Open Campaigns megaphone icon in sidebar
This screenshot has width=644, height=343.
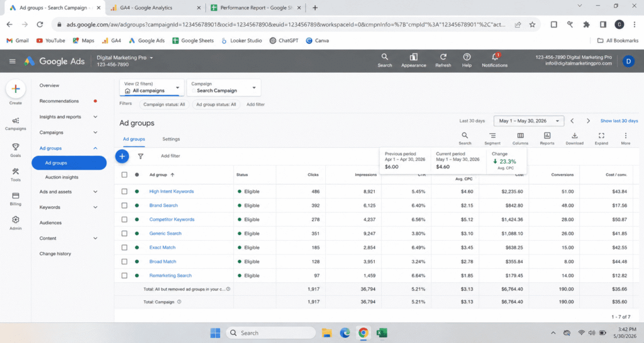point(16,121)
